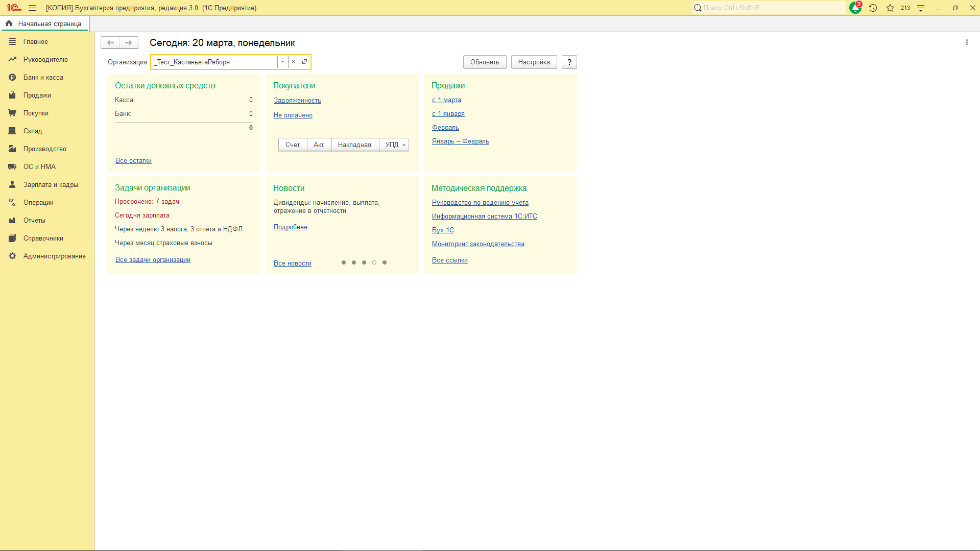Click the Администрирование gear icon
The image size is (980, 551).
tap(12, 256)
